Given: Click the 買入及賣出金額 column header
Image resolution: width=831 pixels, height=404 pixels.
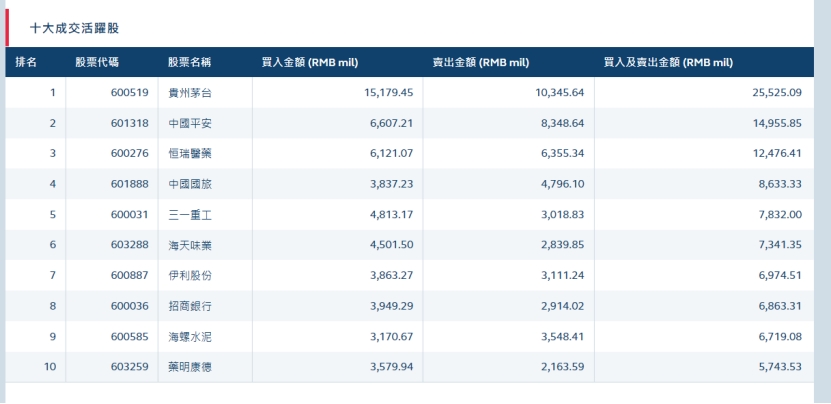Looking at the screenshot, I should pos(668,62).
